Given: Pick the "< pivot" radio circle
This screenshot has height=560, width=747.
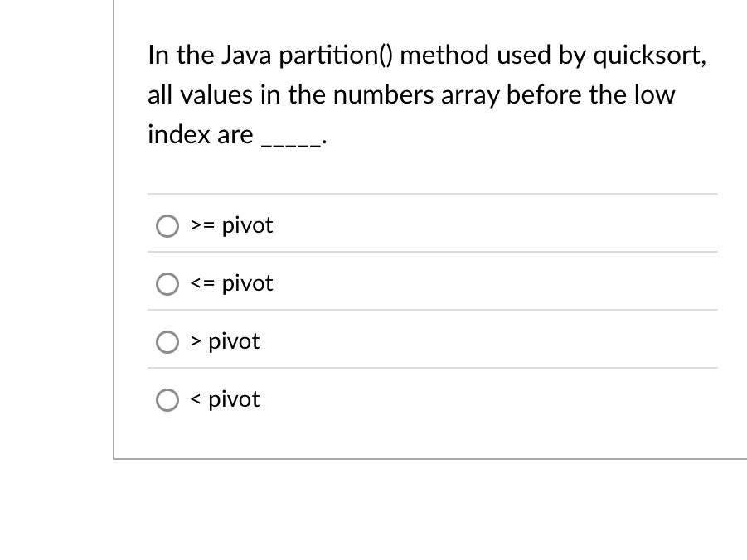Looking at the screenshot, I should coord(167,400).
